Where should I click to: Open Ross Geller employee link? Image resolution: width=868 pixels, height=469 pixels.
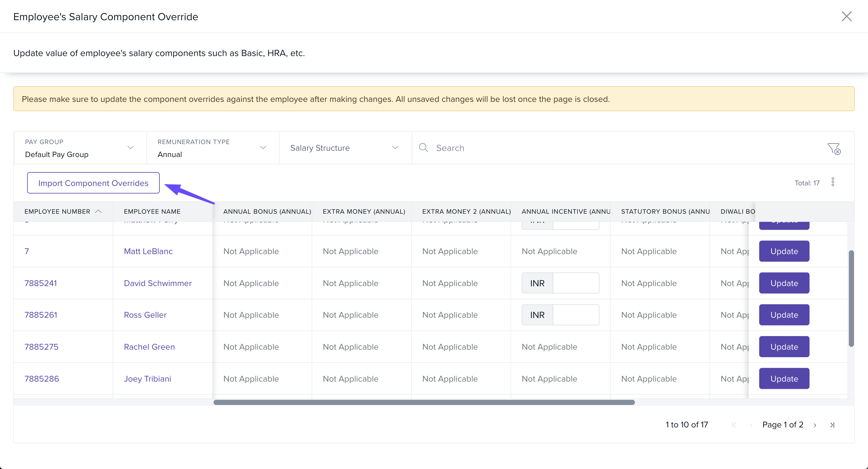click(145, 315)
